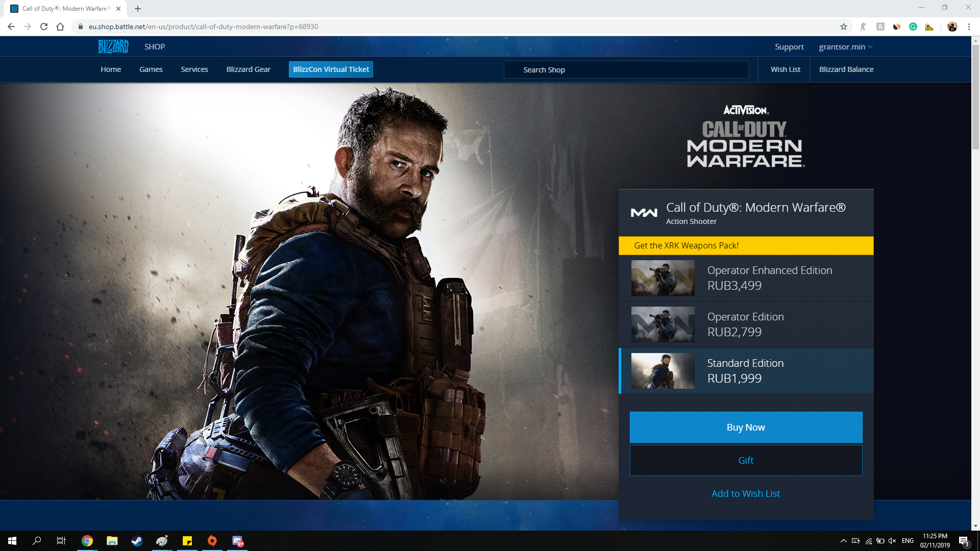Open Windows search from taskbar
980x551 pixels.
tap(37, 541)
